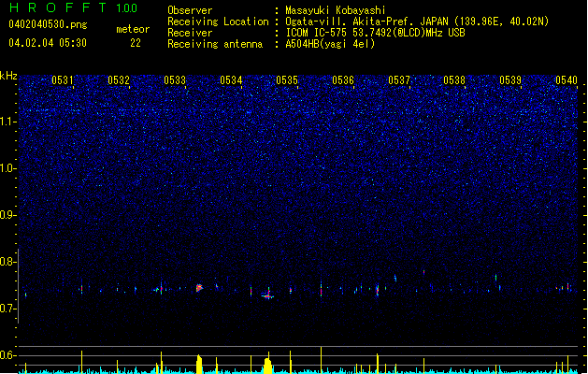Click the meteor label

click(133, 29)
